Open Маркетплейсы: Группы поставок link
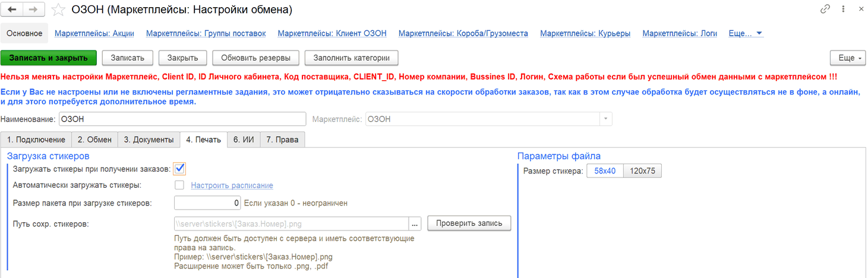 coord(206,33)
